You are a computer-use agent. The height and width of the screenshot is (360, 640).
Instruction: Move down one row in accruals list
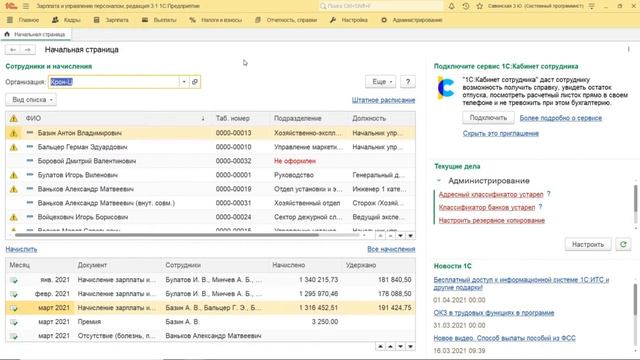point(400,346)
